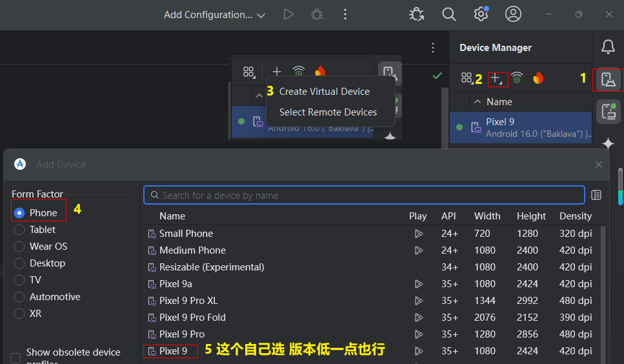Select the Pixel 9a device row
The width and height of the screenshot is (624, 364).
[x=372, y=283]
